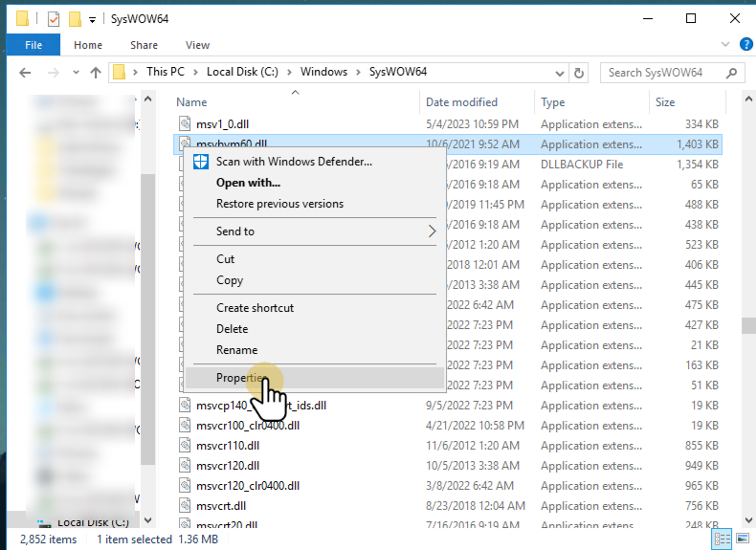This screenshot has height=550, width=756.
Task: Click the search magnifier icon
Action: [x=731, y=73]
